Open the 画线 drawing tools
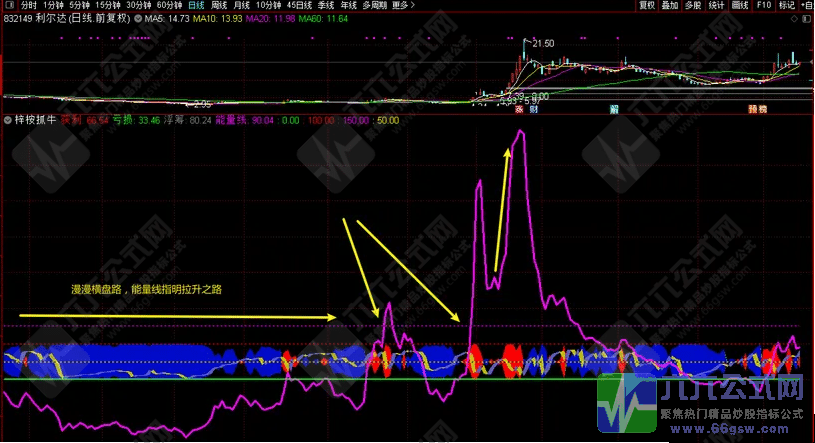815x443 pixels. [x=741, y=5]
